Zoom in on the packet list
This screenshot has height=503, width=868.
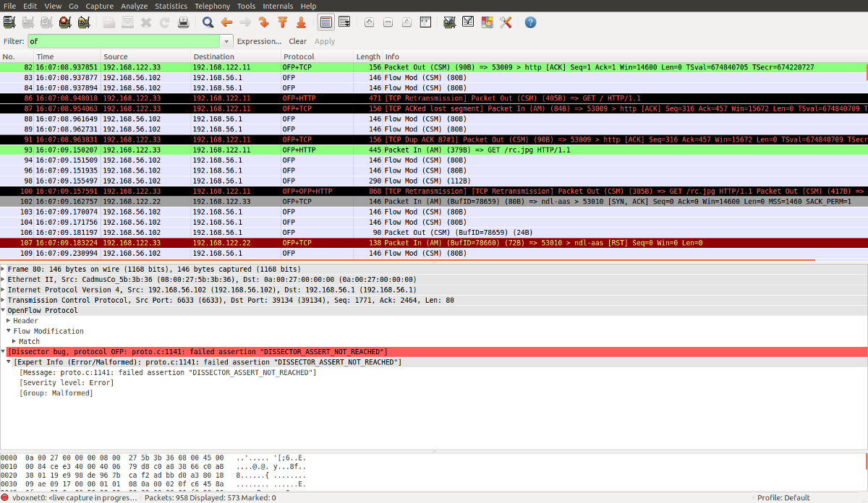click(369, 22)
